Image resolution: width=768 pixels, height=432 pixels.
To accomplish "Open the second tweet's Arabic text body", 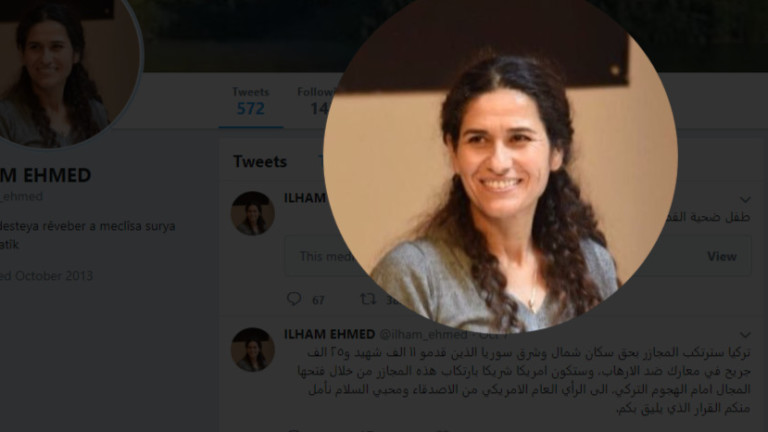I will (x=524, y=380).
